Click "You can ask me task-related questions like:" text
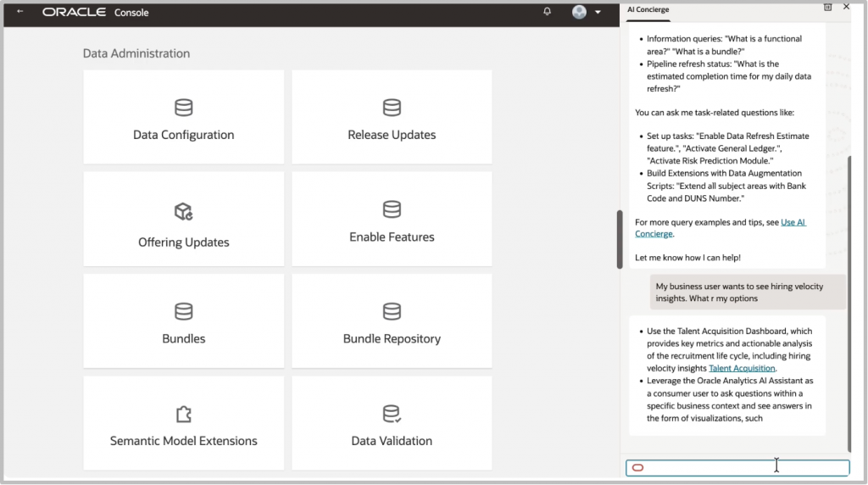The width and height of the screenshot is (868, 485). [714, 113]
